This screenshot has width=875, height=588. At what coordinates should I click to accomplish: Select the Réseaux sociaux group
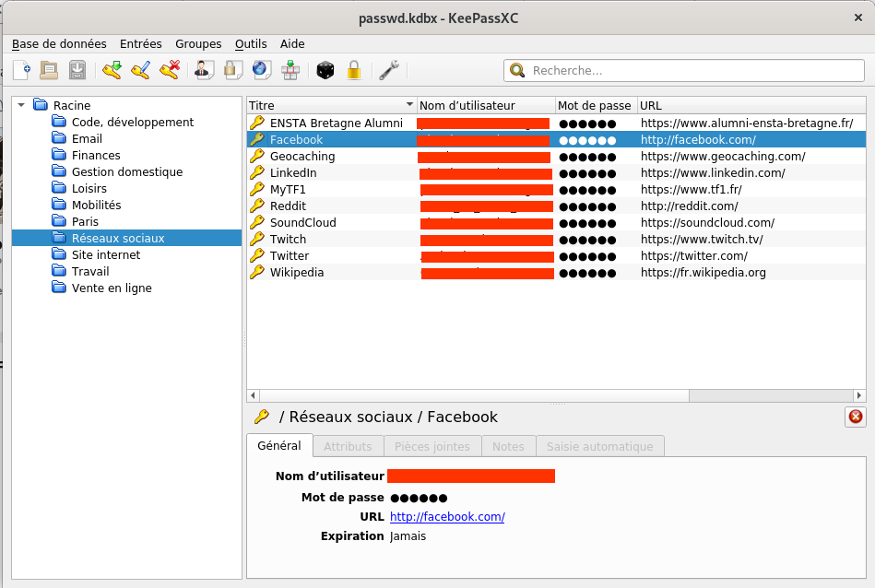point(118,238)
